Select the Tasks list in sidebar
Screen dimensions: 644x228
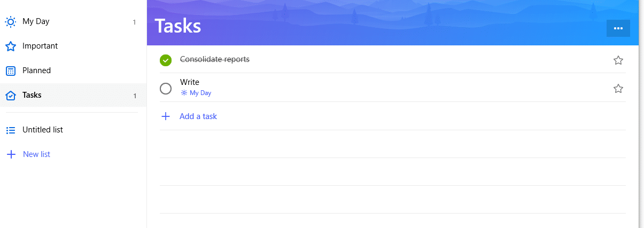(73, 95)
